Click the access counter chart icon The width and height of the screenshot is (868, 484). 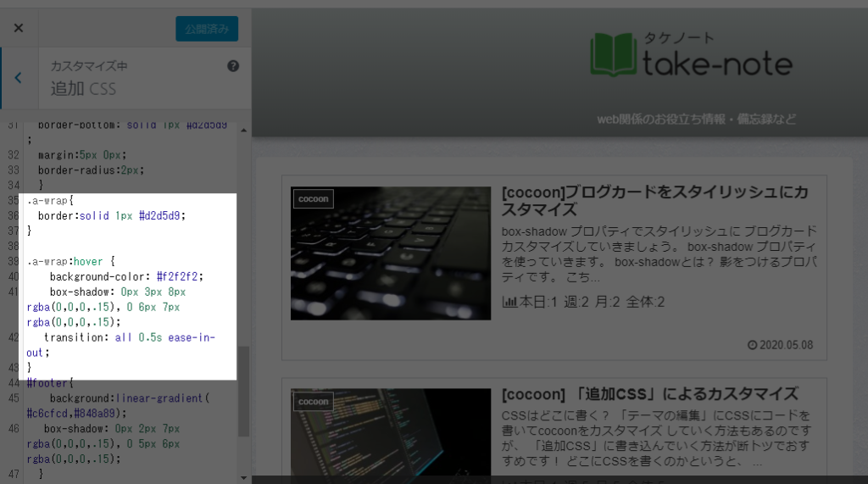509,302
